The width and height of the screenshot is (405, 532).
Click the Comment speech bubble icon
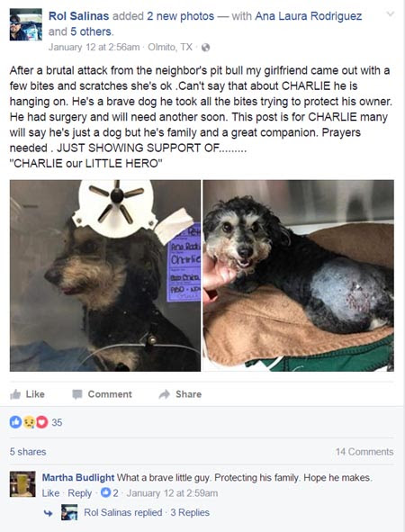click(77, 394)
